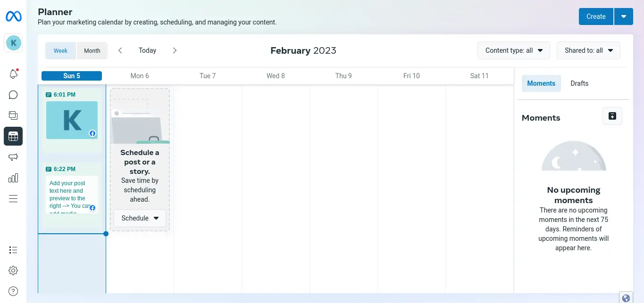Switch to the Drafts tab
644x303 pixels.
pyautogui.click(x=579, y=83)
